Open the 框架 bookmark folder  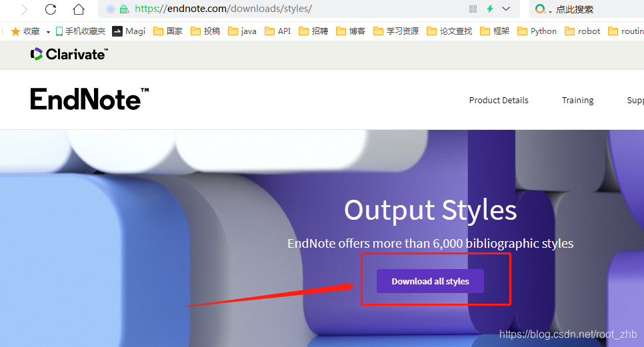pos(495,31)
